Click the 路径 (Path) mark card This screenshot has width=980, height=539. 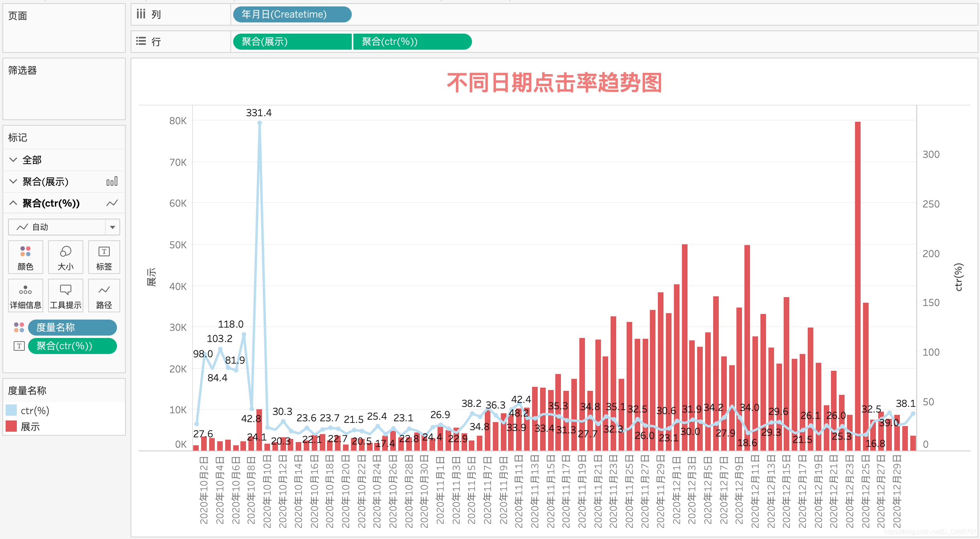click(104, 296)
